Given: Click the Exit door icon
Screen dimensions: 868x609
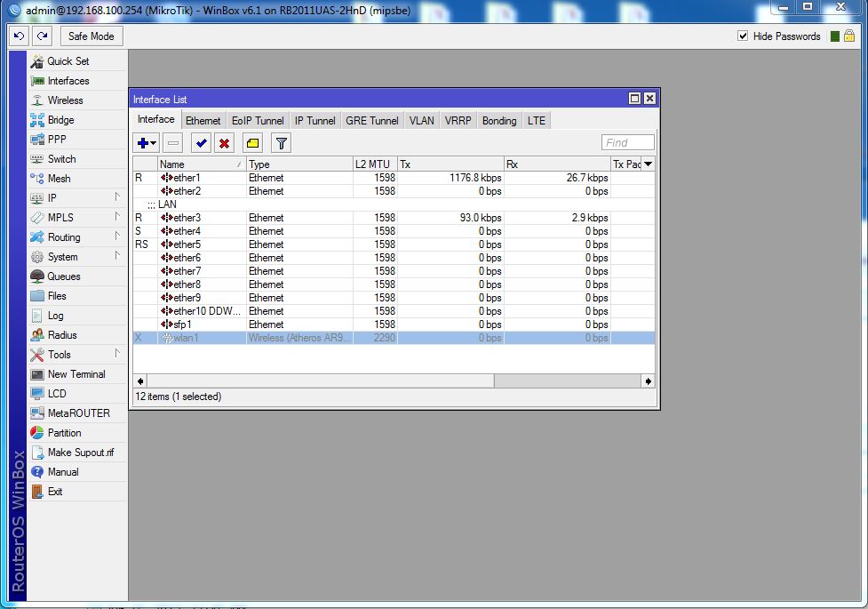Looking at the screenshot, I should pyautogui.click(x=37, y=492).
